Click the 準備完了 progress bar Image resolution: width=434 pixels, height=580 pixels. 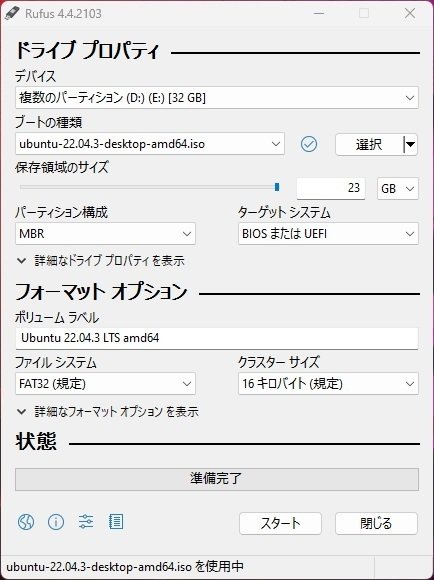[x=217, y=479]
